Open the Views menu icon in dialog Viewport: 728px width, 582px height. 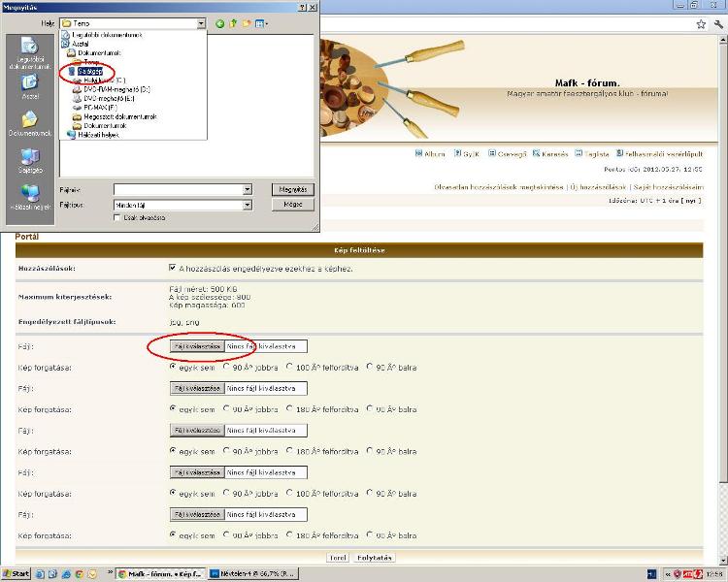point(262,22)
